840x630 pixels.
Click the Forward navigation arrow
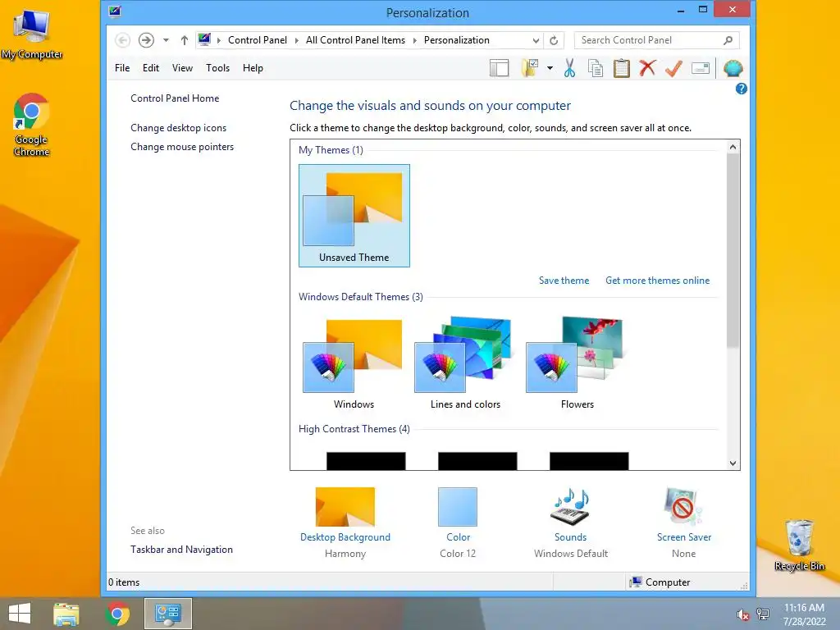pos(146,40)
